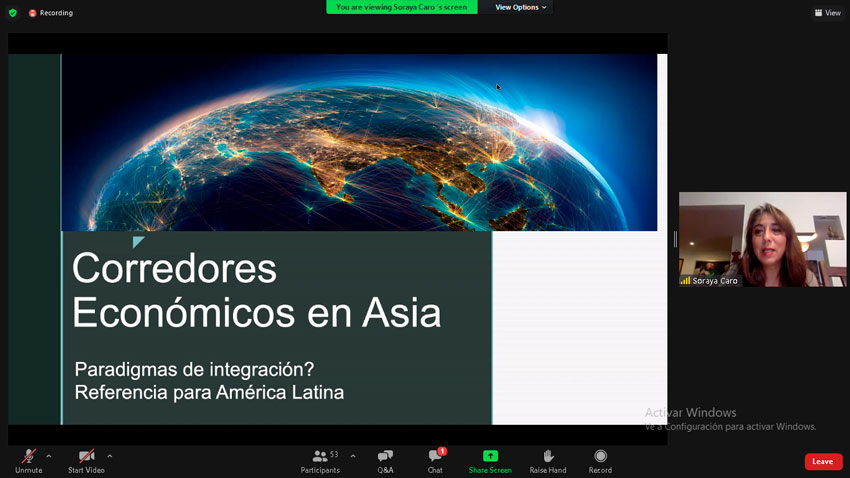Click the green encryption shield icon

click(13, 13)
